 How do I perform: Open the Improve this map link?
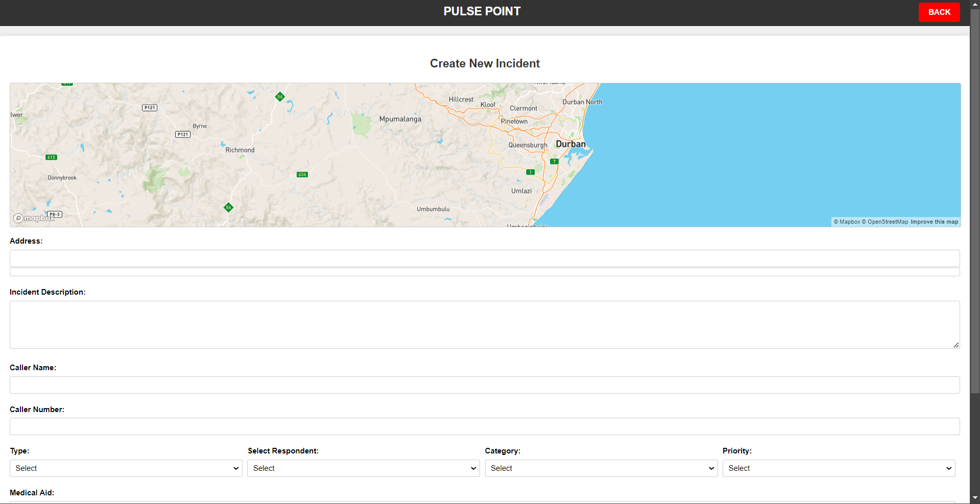(934, 222)
